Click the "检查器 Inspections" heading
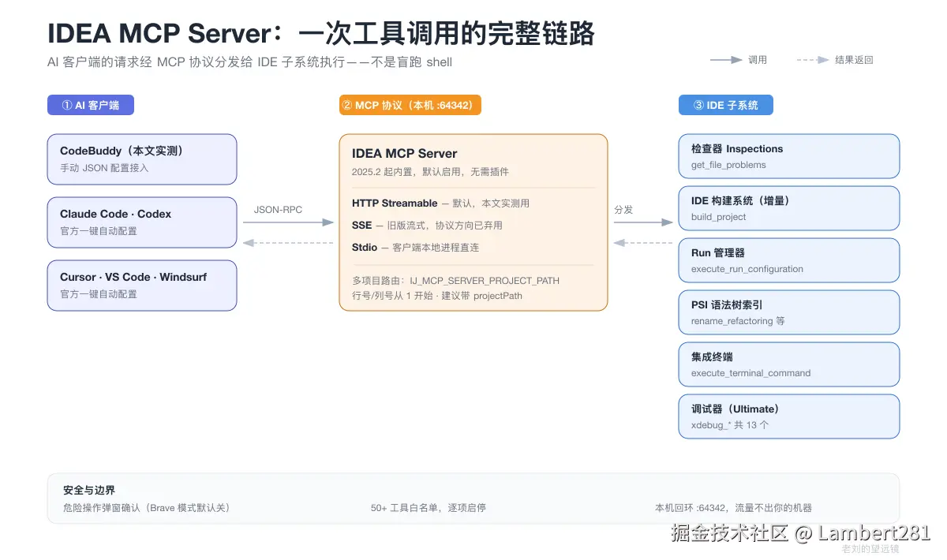The image size is (947, 560). coord(737,149)
